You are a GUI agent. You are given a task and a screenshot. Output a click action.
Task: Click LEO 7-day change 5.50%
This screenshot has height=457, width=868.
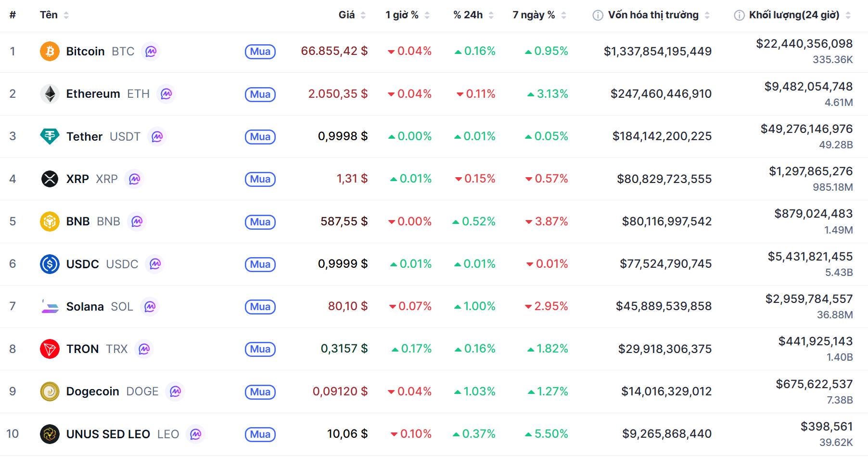point(547,434)
